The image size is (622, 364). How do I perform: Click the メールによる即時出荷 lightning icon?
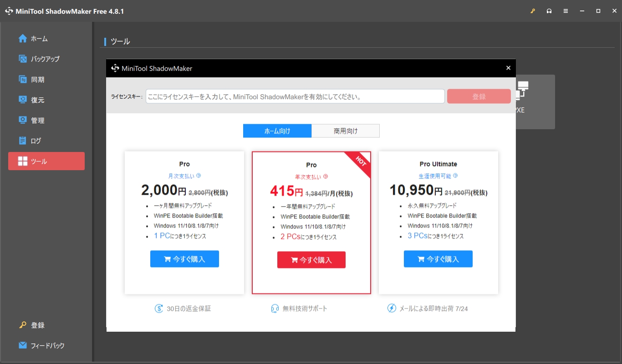point(392,308)
